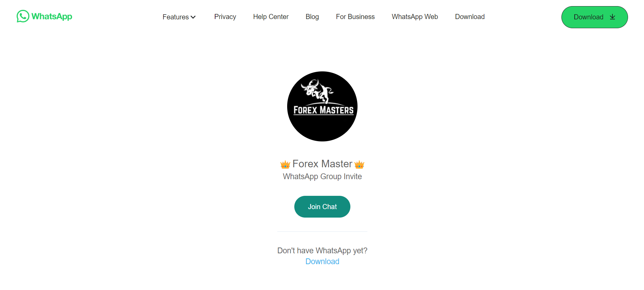Open the Blog link
The height and width of the screenshot is (290, 644).
click(312, 17)
